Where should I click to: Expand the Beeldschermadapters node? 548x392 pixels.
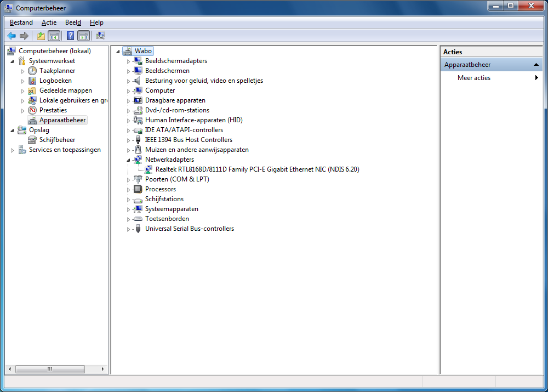(129, 61)
